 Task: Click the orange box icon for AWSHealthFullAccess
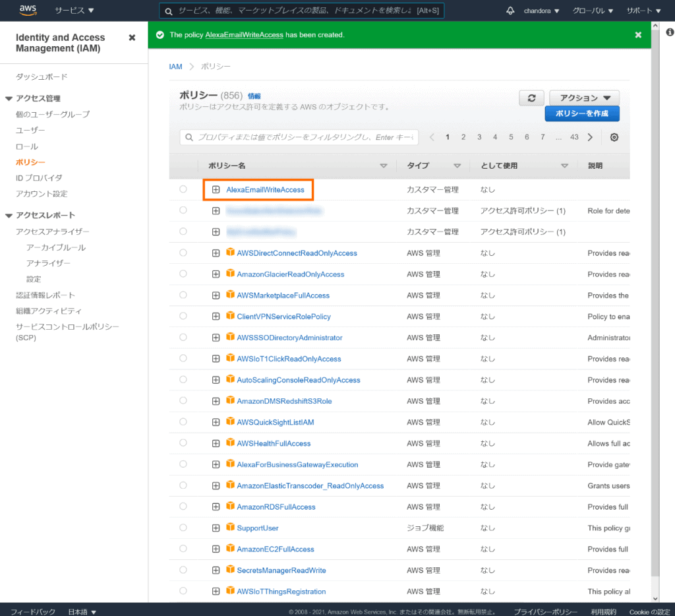tap(230, 443)
